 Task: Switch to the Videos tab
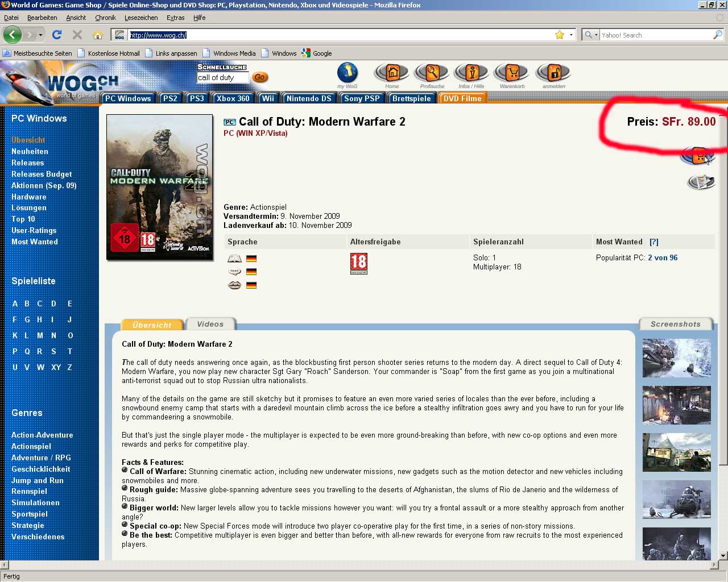pos(210,324)
